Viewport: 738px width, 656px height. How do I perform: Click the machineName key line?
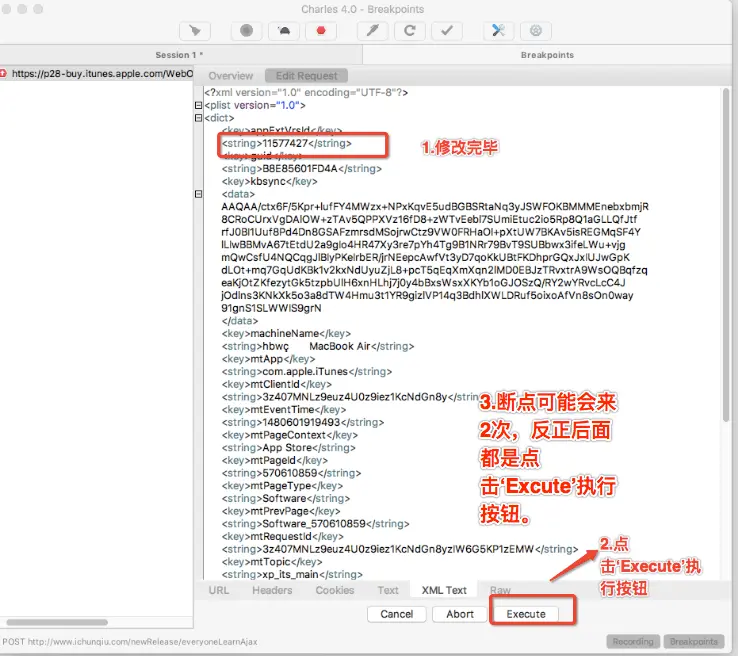tap(286, 333)
